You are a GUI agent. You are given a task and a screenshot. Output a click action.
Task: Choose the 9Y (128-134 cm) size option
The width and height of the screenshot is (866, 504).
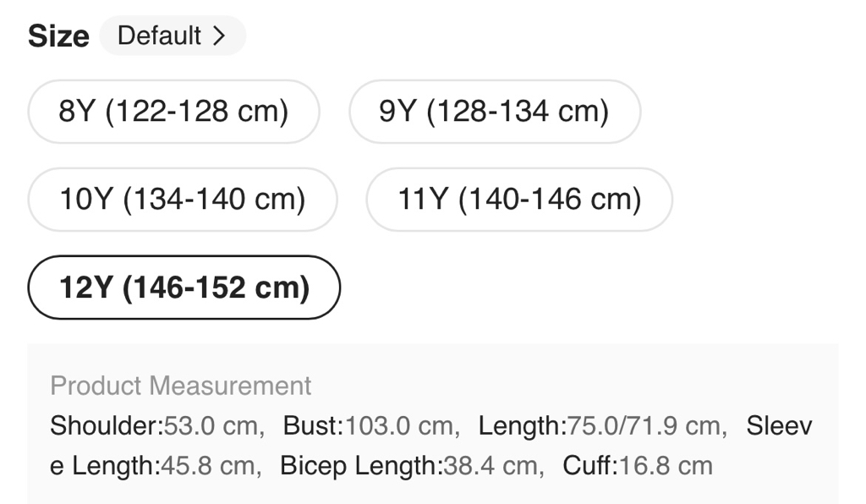(494, 112)
